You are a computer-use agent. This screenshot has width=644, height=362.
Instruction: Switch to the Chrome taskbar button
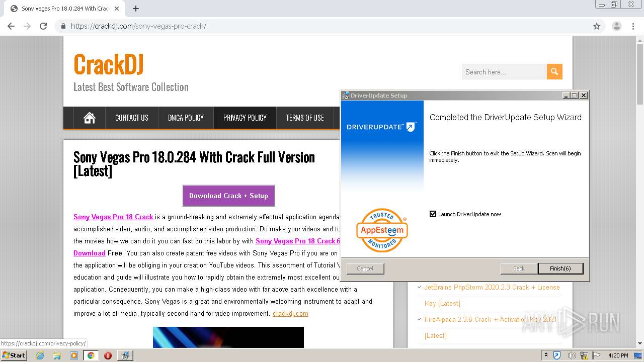point(91,355)
